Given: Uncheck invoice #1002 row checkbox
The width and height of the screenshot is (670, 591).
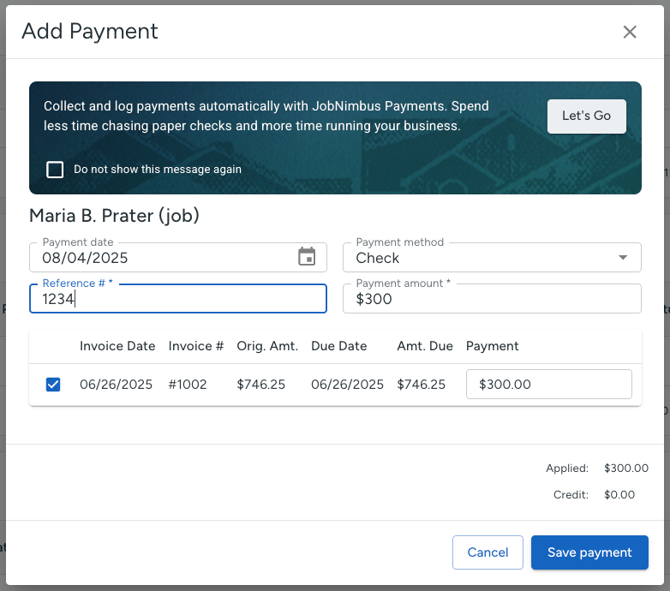Looking at the screenshot, I should pyautogui.click(x=53, y=384).
